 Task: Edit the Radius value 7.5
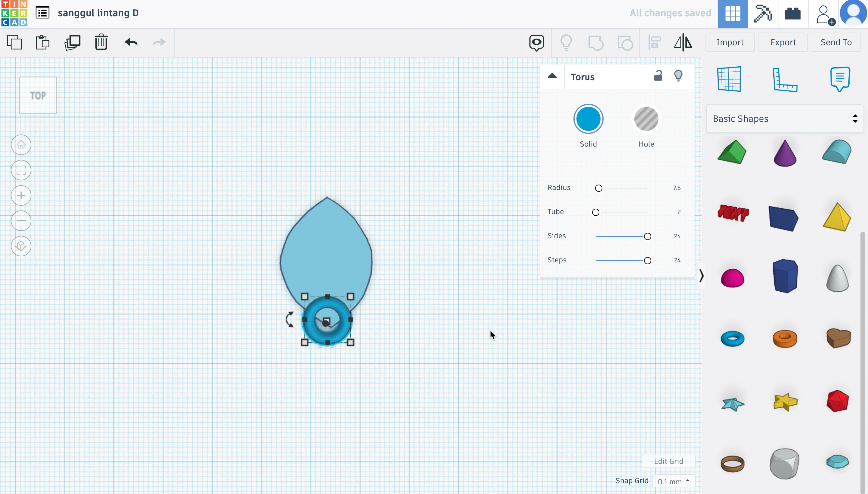[677, 188]
